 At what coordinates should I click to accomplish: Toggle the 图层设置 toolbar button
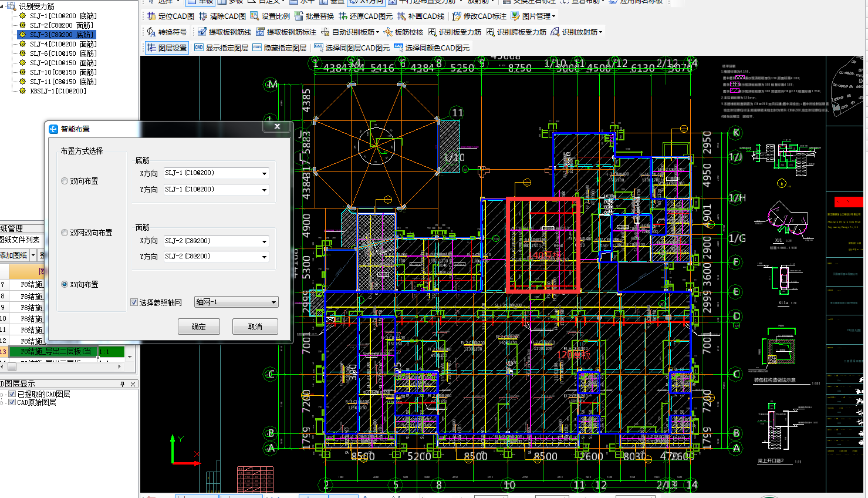[x=167, y=48]
